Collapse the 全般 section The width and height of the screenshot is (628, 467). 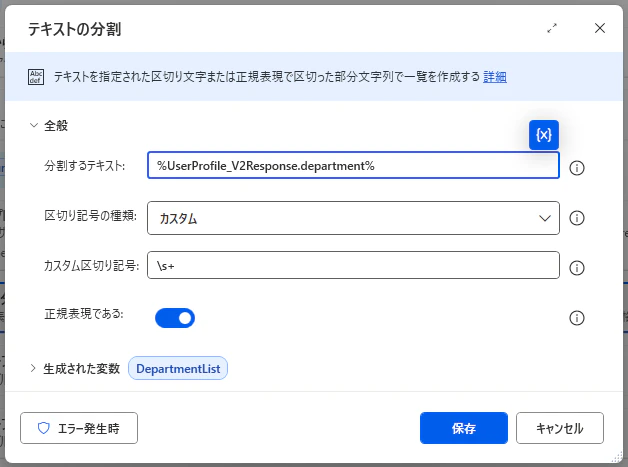[34, 125]
